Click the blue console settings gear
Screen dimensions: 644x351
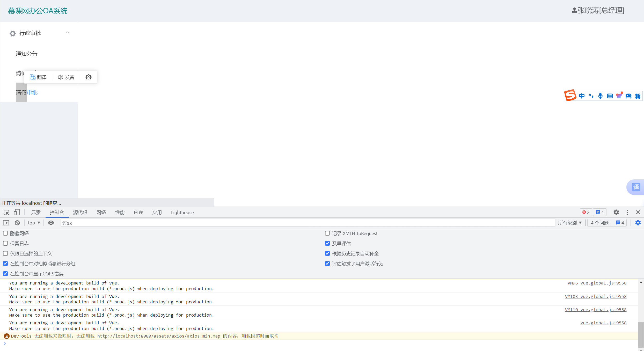click(x=638, y=223)
